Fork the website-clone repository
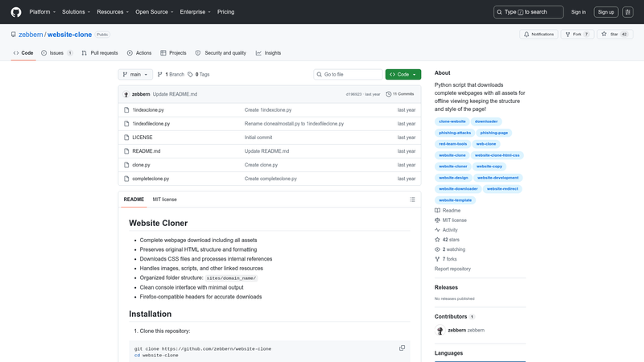The width and height of the screenshot is (644, 362). (x=577, y=35)
